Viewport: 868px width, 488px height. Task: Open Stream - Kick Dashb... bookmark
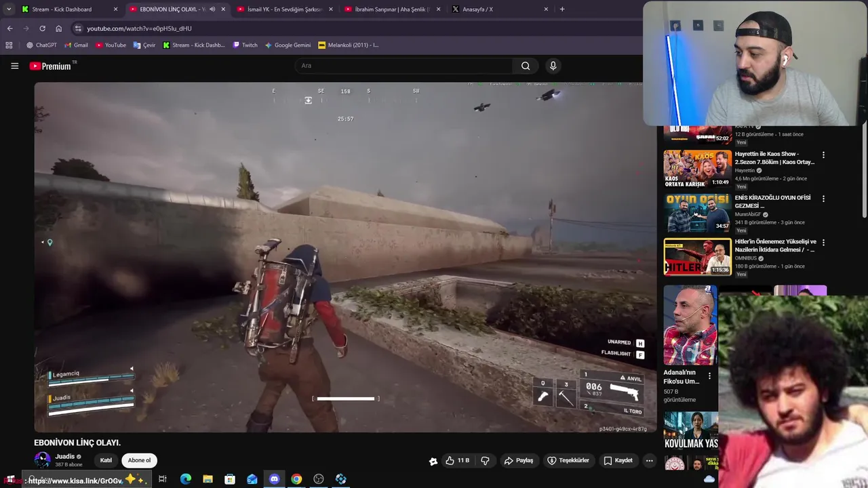193,45
